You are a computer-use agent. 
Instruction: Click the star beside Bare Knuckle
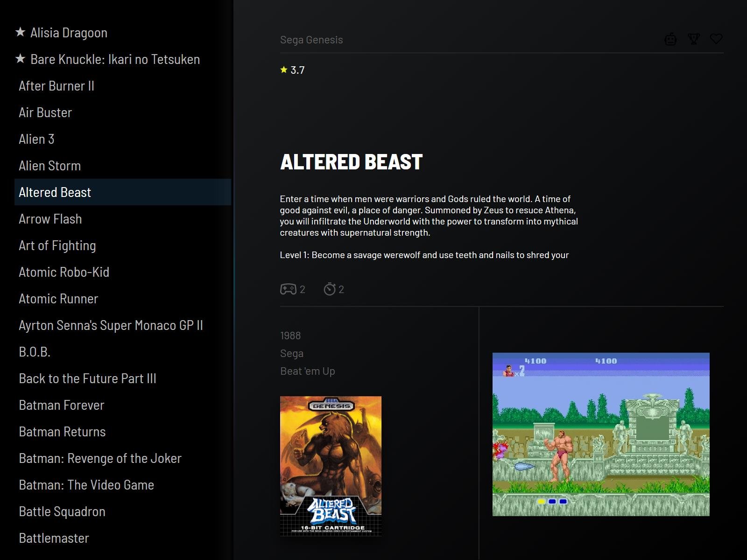[x=20, y=59]
